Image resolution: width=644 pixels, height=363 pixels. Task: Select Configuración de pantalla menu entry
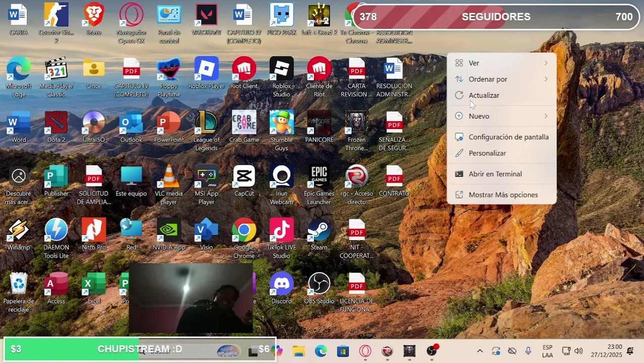point(501,137)
